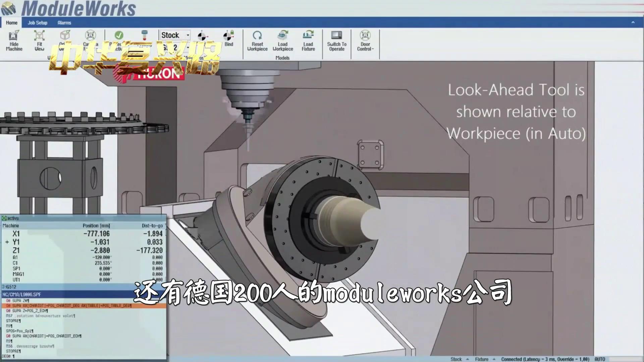Expand the Fixture arrow in status bar

494,359
